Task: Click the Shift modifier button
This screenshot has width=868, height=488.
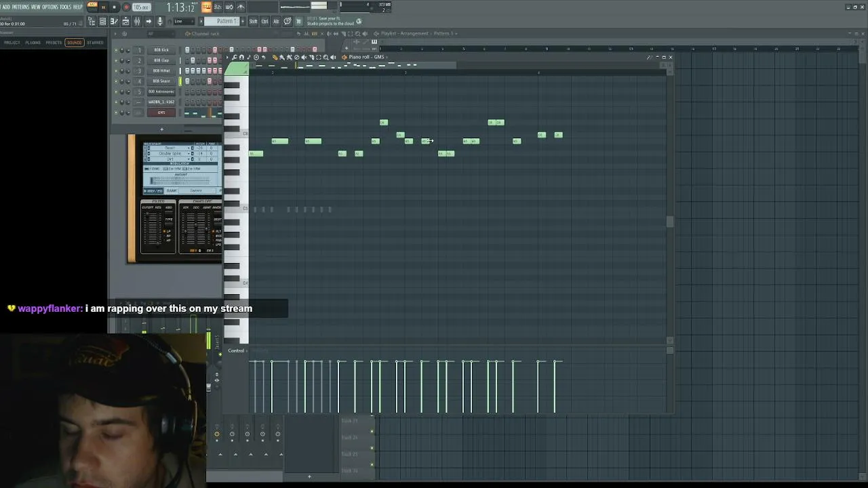Action: click(x=253, y=22)
